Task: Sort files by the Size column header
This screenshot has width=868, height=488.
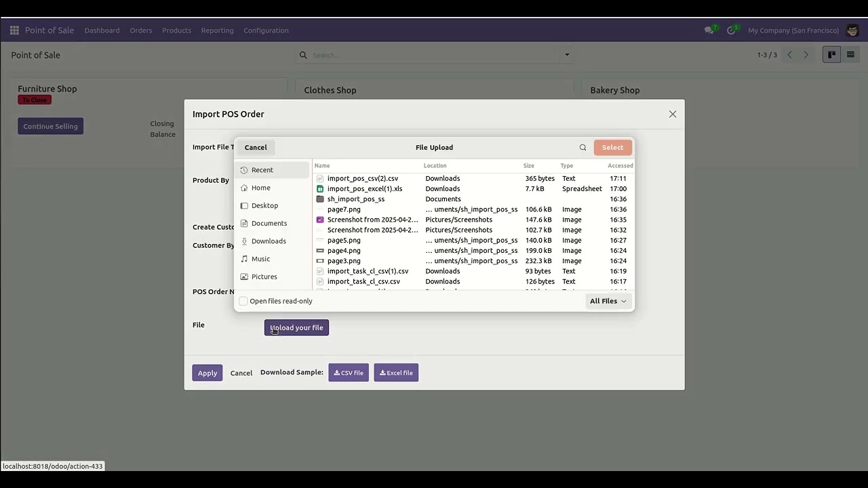Action: 529,165
